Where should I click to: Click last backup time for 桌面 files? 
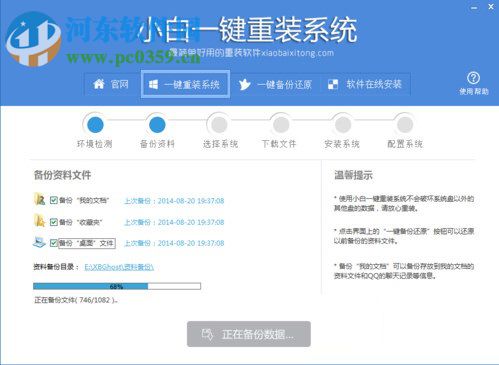[x=174, y=243]
